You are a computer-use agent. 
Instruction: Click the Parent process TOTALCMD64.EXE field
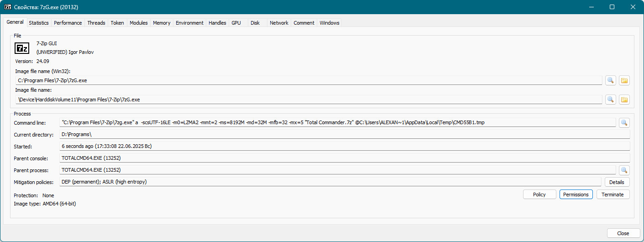pos(338,170)
